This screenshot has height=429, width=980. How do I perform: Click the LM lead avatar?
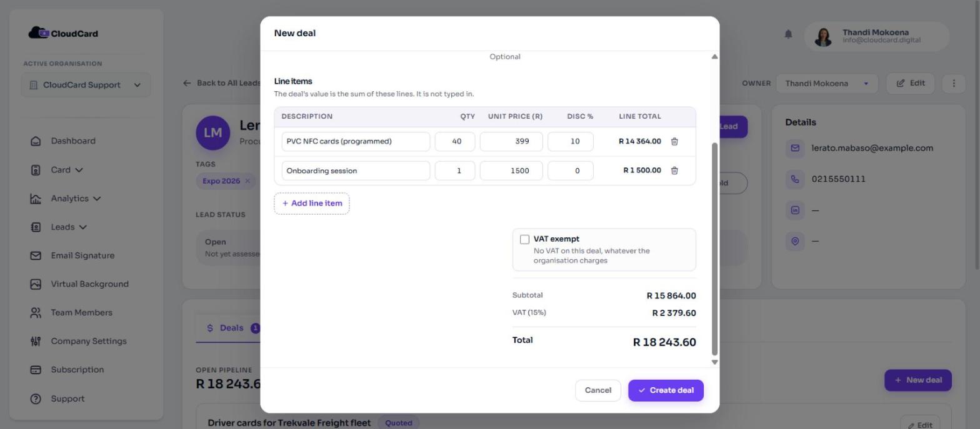point(213,132)
